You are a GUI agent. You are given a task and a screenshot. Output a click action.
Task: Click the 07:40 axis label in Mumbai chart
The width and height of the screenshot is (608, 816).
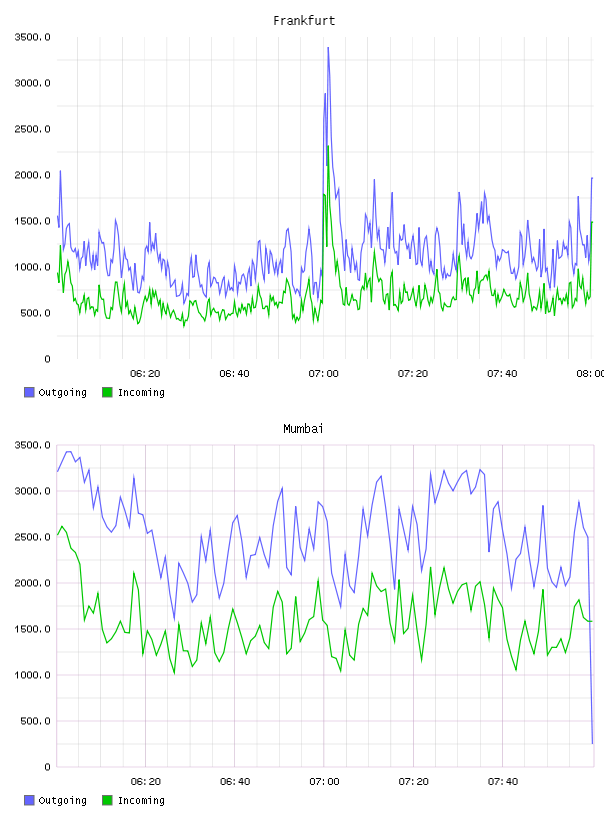pos(503,782)
